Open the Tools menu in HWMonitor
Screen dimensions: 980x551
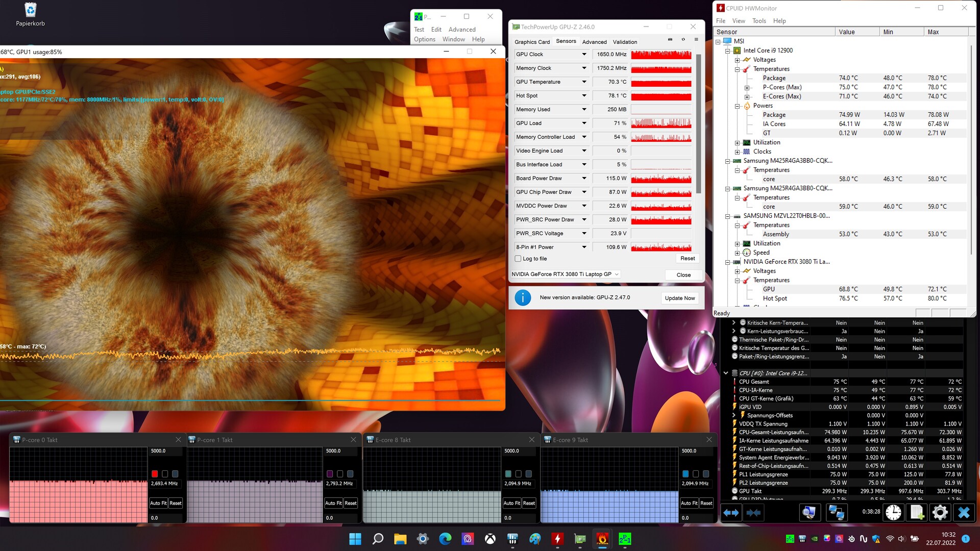pos(758,21)
